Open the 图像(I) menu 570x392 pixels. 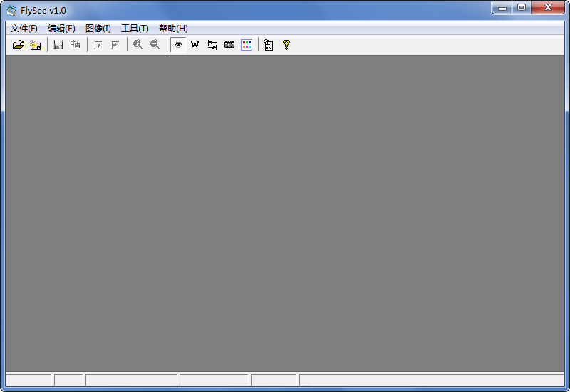(x=98, y=29)
